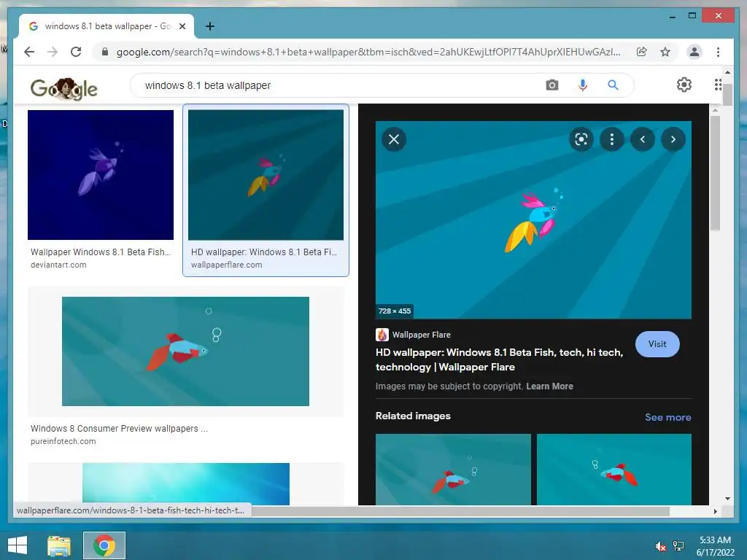
Task: Click the share page icon in address bar
Action: coord(642,52)
